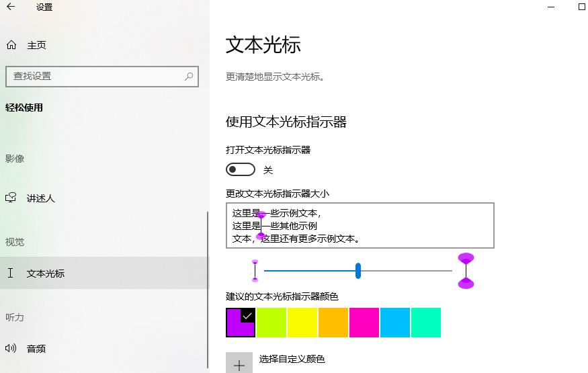Open the 讲述人 settings page
This screenshot has width=588, height=373.
pyautogui.click(x=40, y=198)
